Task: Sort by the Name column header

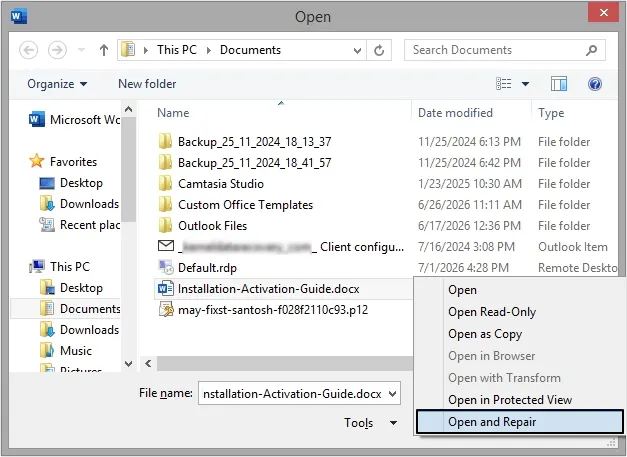Action: (x=173, y=113)
